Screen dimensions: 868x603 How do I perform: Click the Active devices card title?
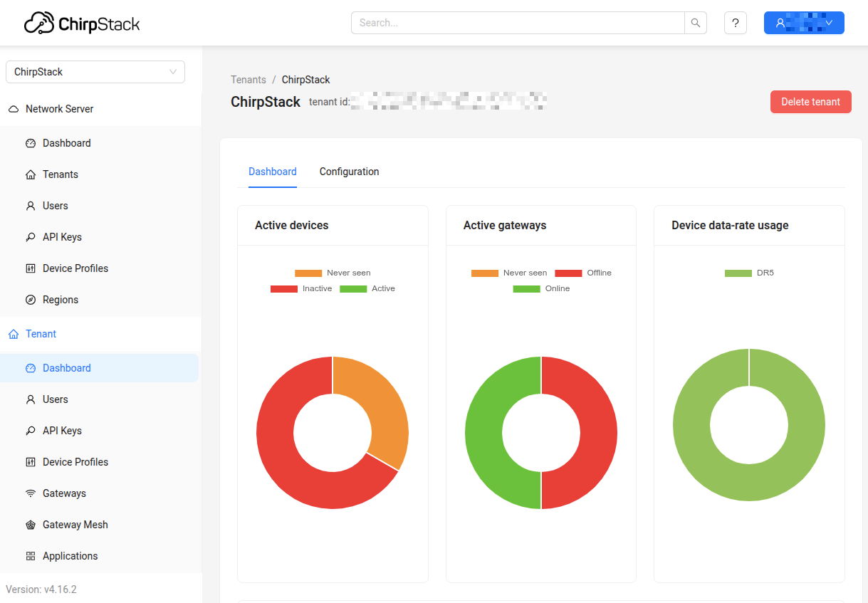[292, 225]
